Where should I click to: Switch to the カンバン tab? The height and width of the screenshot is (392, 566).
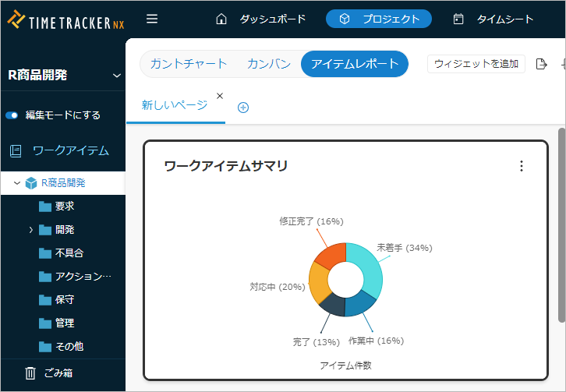pos(270,64)
